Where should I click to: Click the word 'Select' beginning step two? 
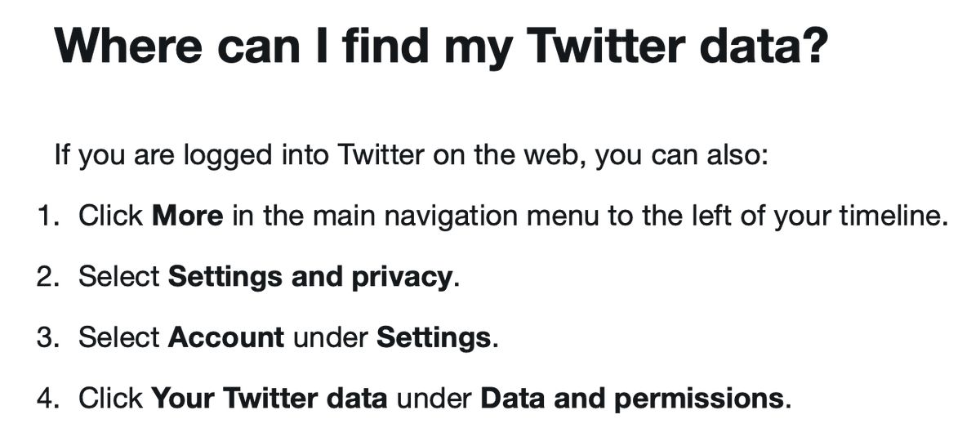click(x=118, y=278)
